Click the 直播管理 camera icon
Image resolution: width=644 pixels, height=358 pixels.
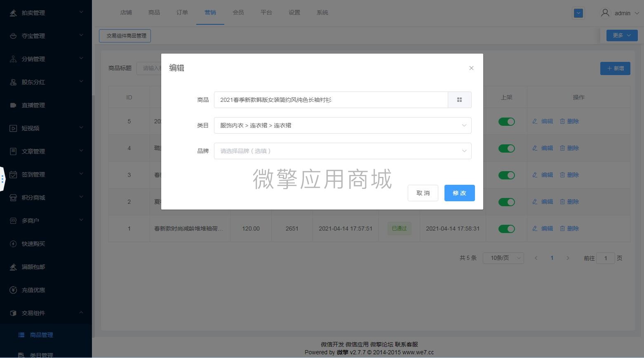13,105
